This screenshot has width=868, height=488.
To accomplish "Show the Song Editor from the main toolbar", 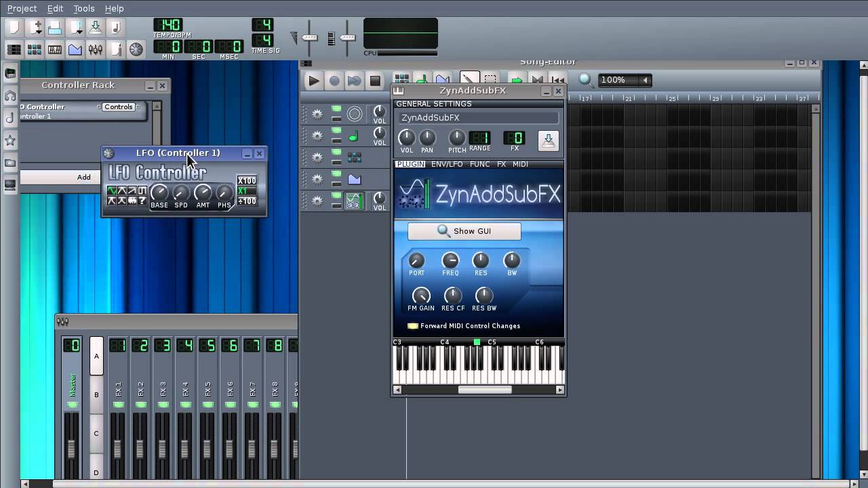I will (x=14, y=49).
